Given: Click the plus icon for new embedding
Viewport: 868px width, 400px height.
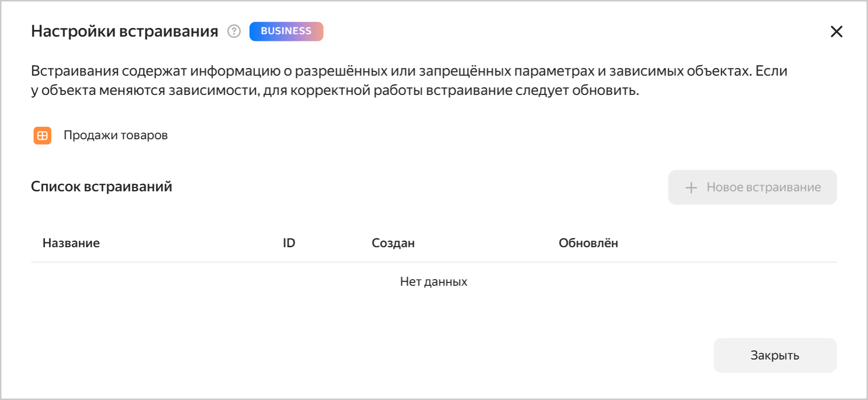Looking at the screenshot, I should tap(691, 187).
